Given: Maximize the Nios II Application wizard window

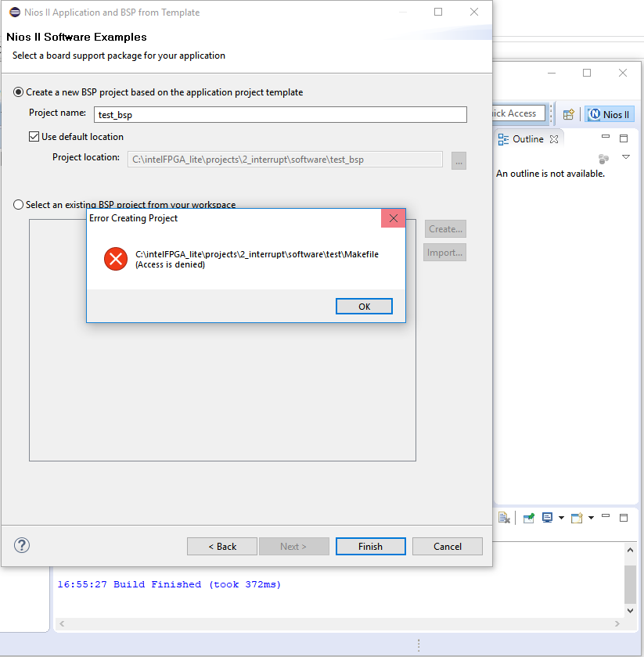Looking at the screenshot, I should click(438, 12).
